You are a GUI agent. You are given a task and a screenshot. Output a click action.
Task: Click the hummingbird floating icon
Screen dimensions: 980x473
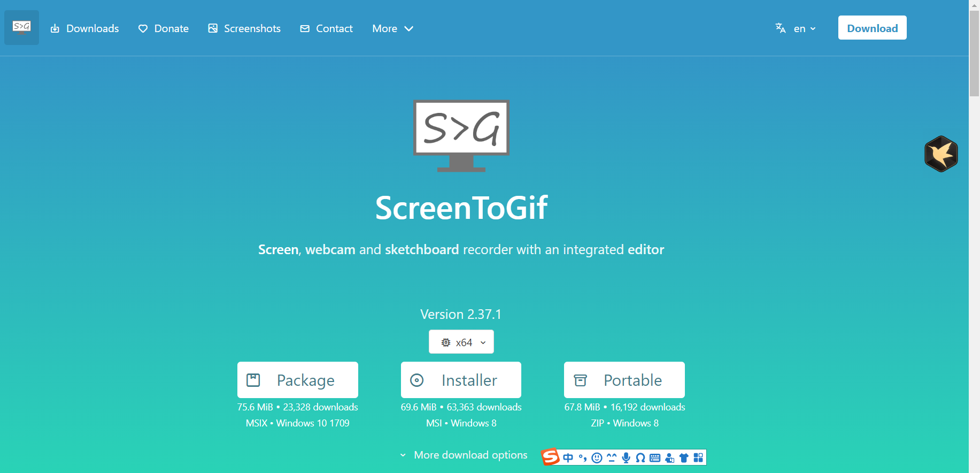(x=941, y=154)
